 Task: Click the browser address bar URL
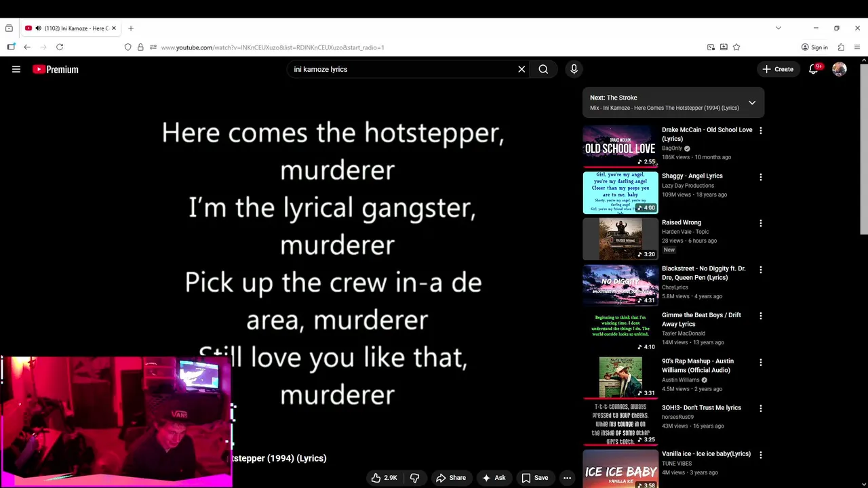273,47
